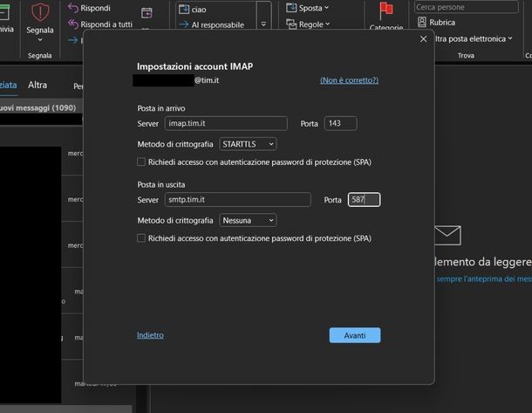Open outgoing encryption dropdown Nessuna
The image size is (532, 413).
click(x=248, y=220)
